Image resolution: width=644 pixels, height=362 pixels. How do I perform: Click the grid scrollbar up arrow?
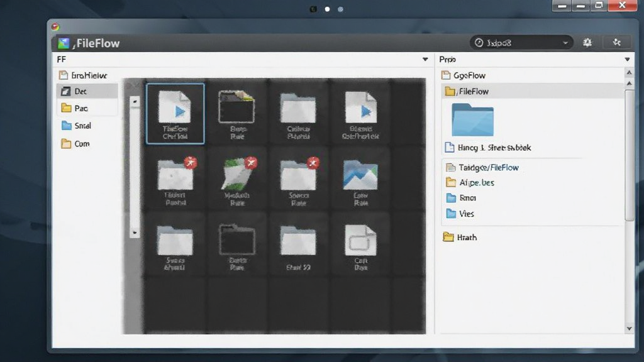(x=135, y=101)
